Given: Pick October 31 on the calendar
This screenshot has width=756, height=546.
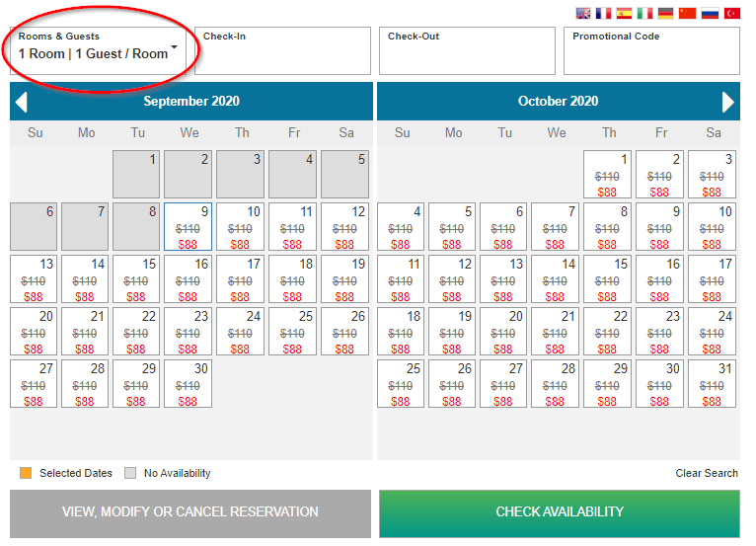Looking at the screenshot, I should point(712,384).
